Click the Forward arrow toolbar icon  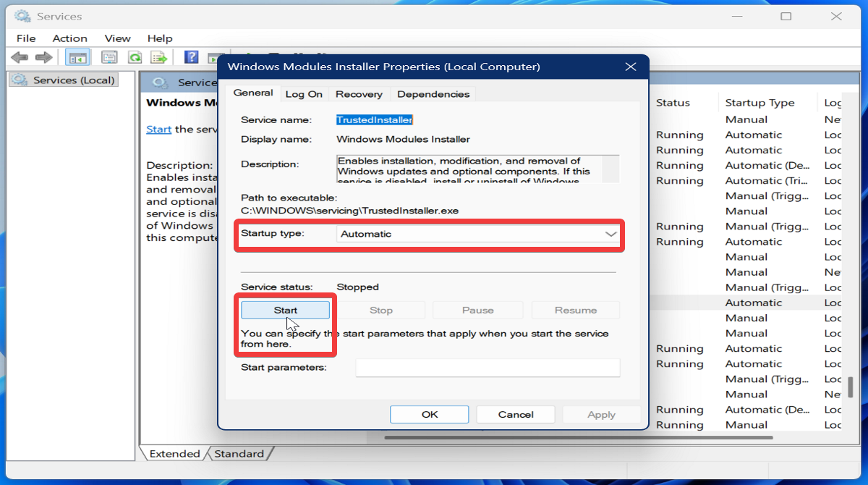click(x=43, y=57)
